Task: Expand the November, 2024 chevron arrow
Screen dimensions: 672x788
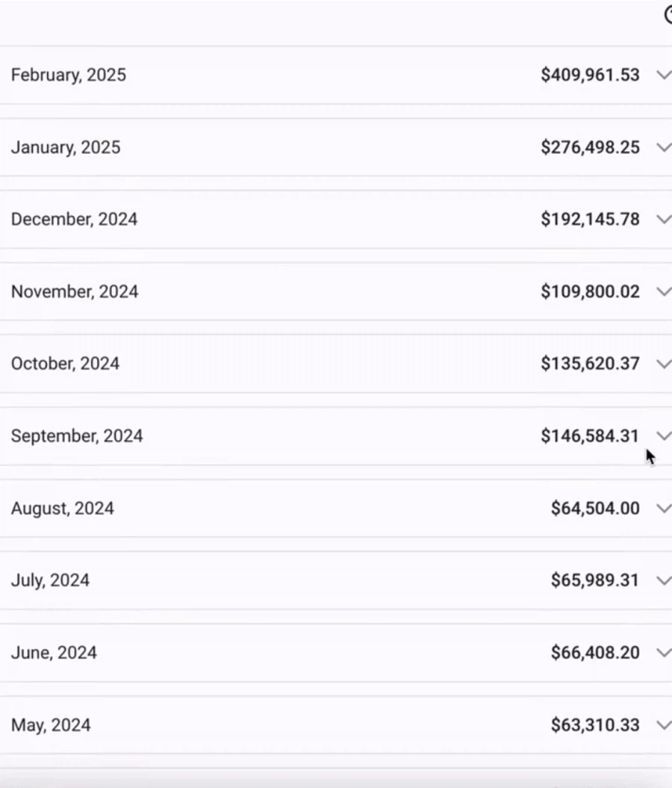Action: pyautogui.click(x=663, y=291)
